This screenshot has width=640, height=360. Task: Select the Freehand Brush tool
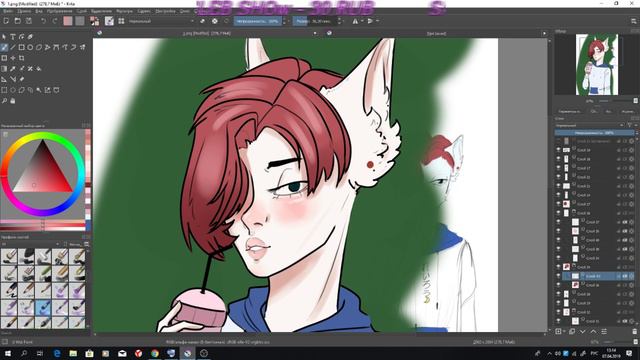tap(4, 47)
